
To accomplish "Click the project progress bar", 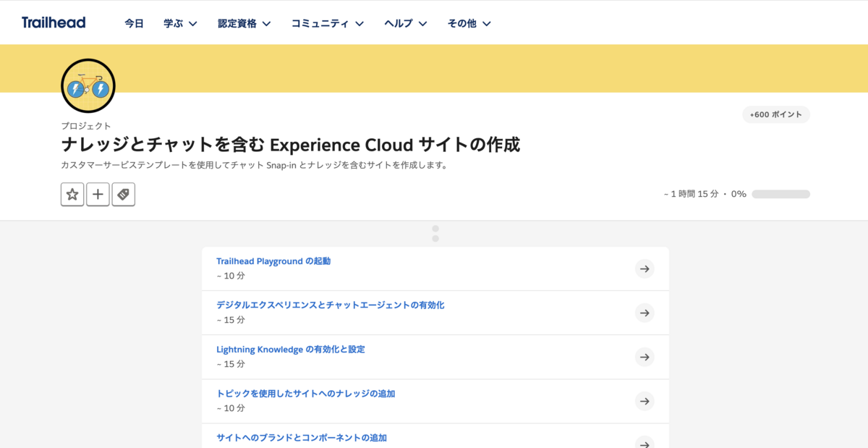I will point(780,194).
